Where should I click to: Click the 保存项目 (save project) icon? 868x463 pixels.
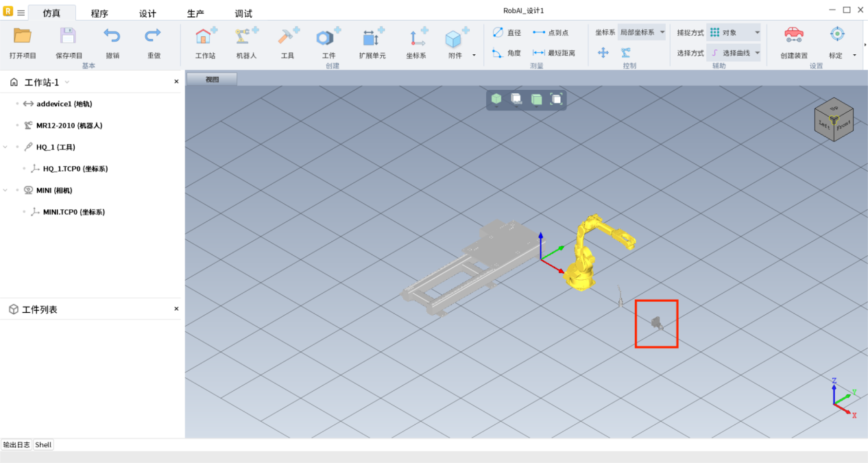(68, 36)
